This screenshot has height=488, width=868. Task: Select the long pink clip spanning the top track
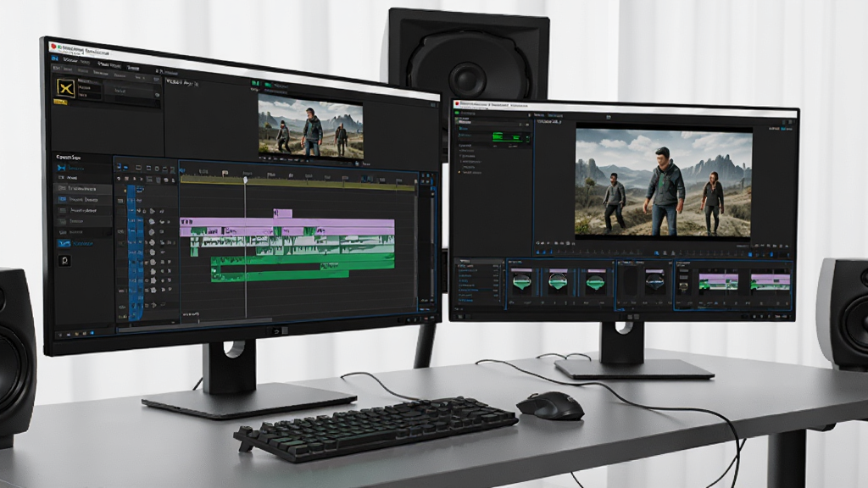287,224
